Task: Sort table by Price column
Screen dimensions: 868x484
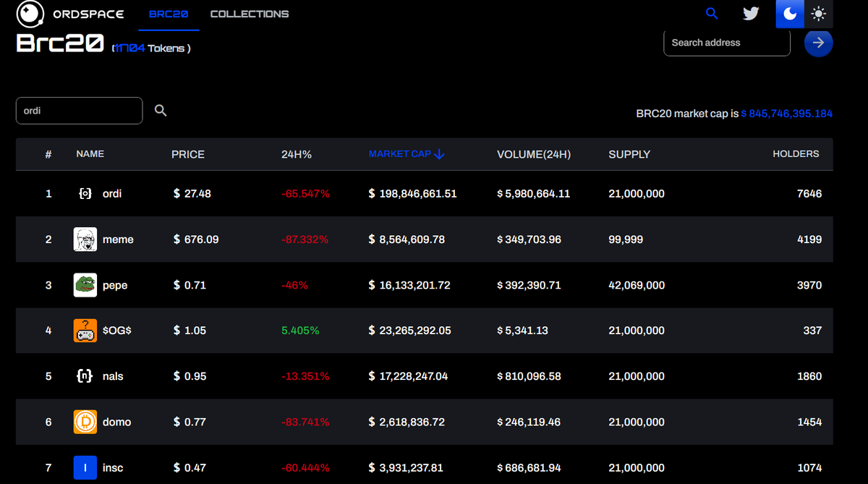Action: point(188,154)
